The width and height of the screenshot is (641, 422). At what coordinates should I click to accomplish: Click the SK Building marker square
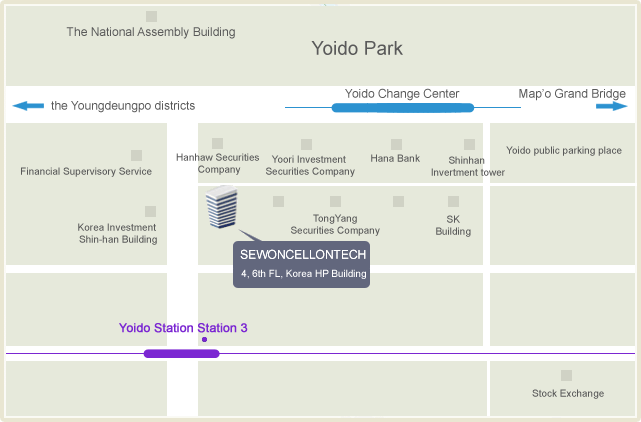pyautogui.click(x=453, y=202)
